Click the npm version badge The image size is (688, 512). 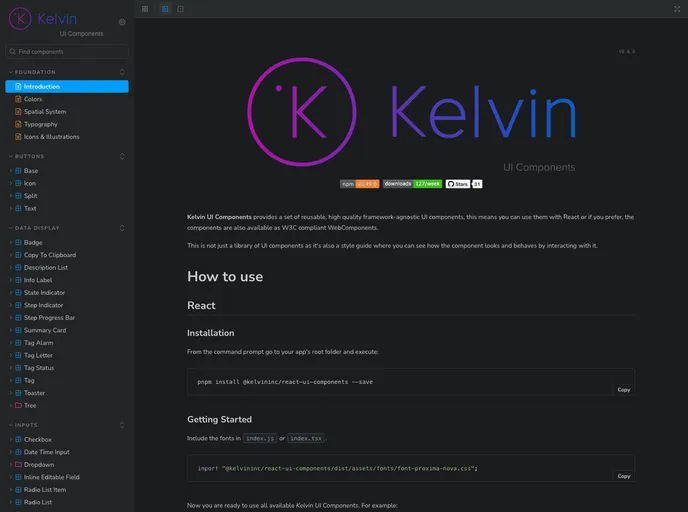[359, 184]
